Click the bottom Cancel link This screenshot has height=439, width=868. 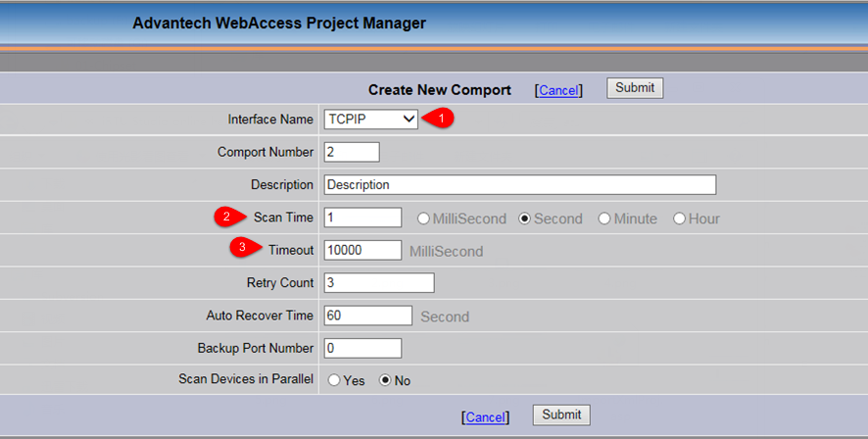click(485, 416)
